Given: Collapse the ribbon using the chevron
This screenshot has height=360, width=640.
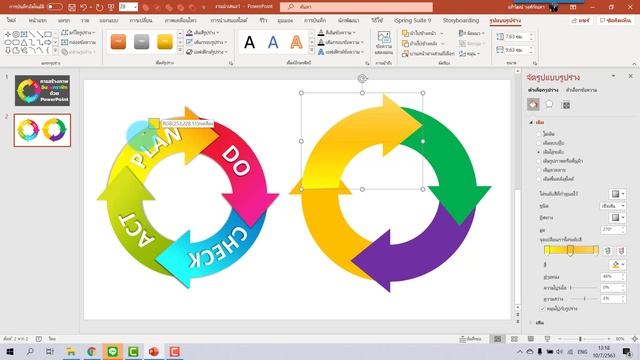Looking at the screenshot, I should [x=634, y=64].
